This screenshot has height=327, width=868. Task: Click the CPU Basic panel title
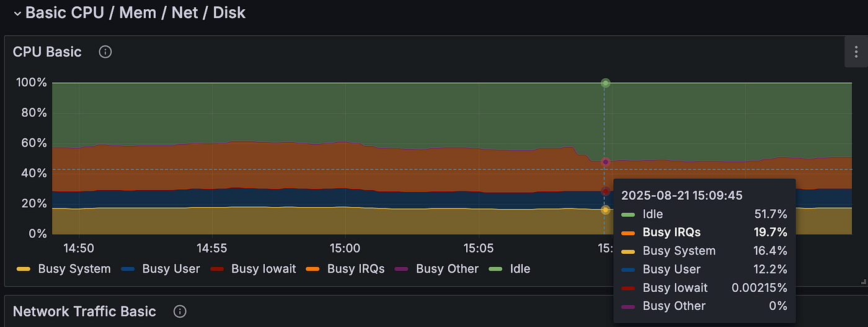(x=47, y=52)
